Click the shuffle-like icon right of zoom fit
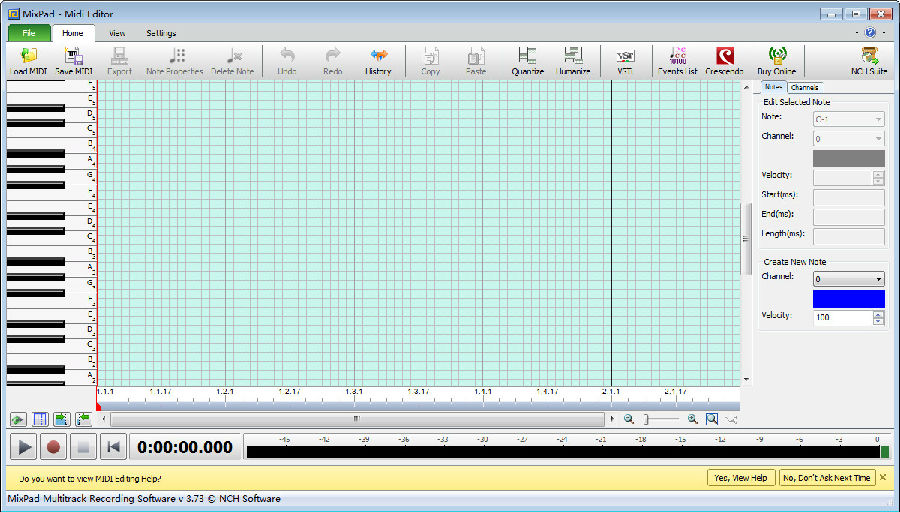This screenshot has height=512, width=900. click(731, 420)
